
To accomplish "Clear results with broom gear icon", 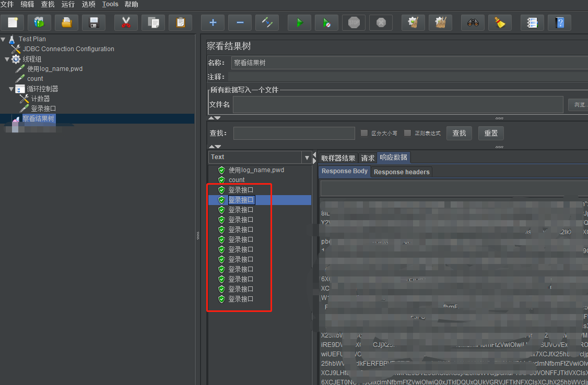I will 413,22.
